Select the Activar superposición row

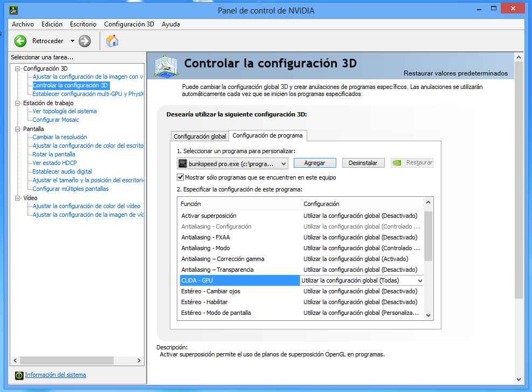pyautogui.click(x=301, y=216)
